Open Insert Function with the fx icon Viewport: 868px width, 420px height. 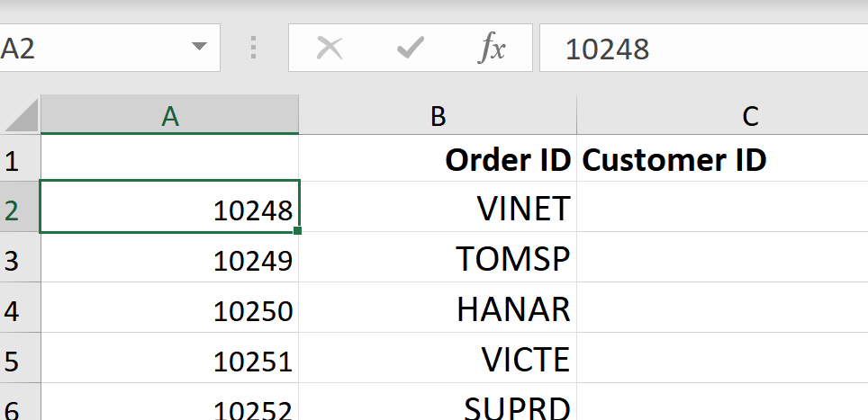492,49
